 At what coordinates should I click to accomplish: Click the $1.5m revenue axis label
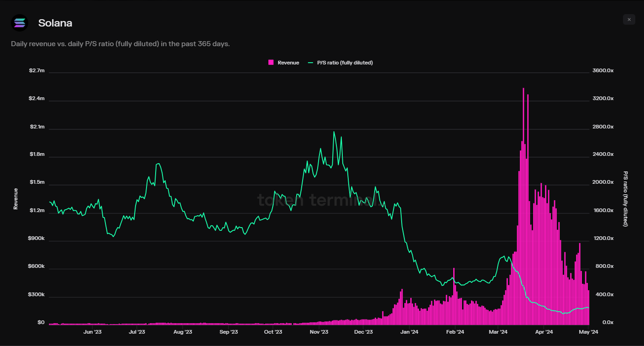[37, 182]
